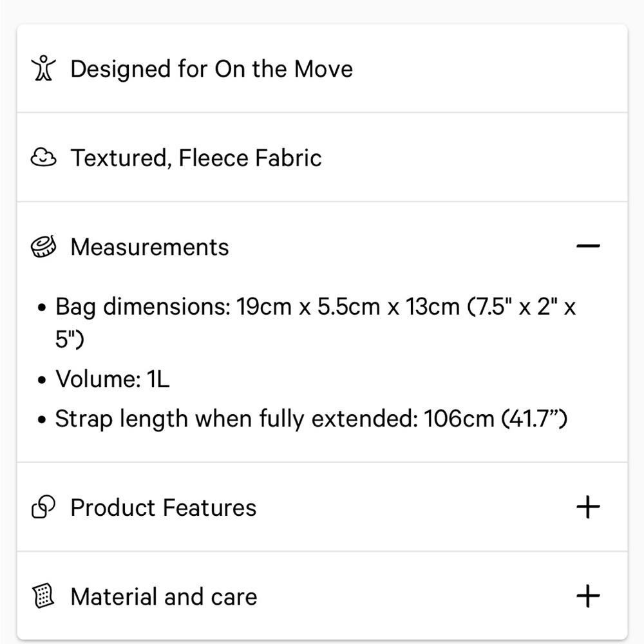Click the bullet point before Strap length
Screen dimensions: 644x644
pyautogui.click(x=41, y=420)
